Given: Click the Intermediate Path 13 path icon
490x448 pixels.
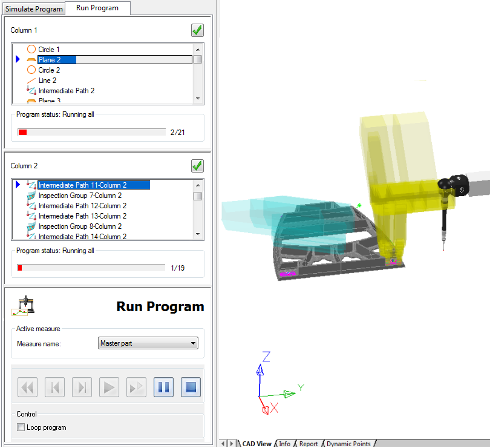Looking at the screenshot, I should pyautogui.click(x=31, y=216).
